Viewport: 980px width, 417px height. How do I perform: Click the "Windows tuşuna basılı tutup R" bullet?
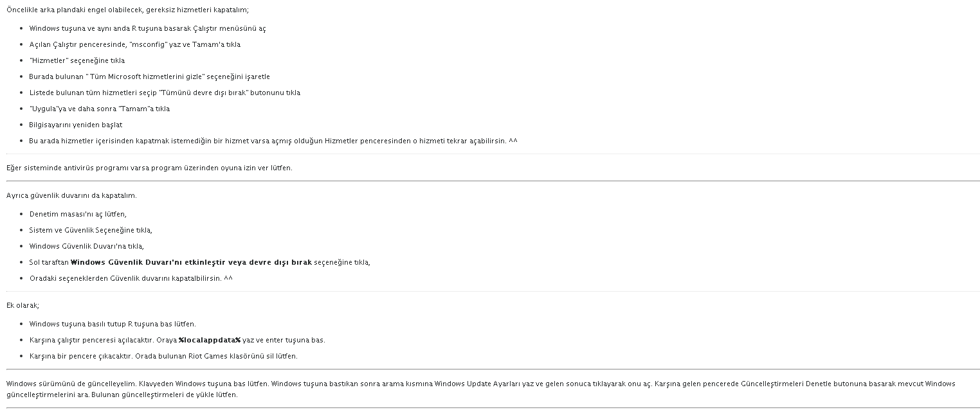tap(113, 324)
